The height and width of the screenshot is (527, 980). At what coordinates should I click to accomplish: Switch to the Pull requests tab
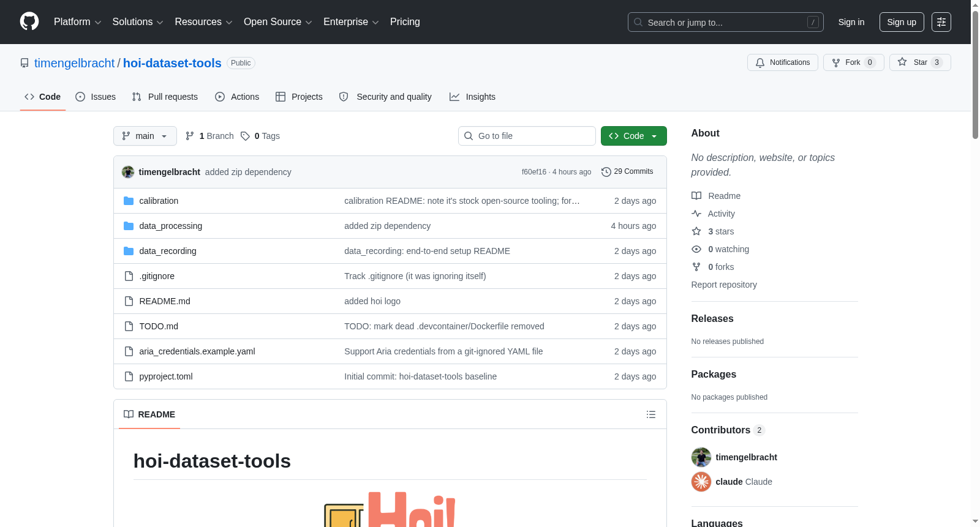[165, 97]
